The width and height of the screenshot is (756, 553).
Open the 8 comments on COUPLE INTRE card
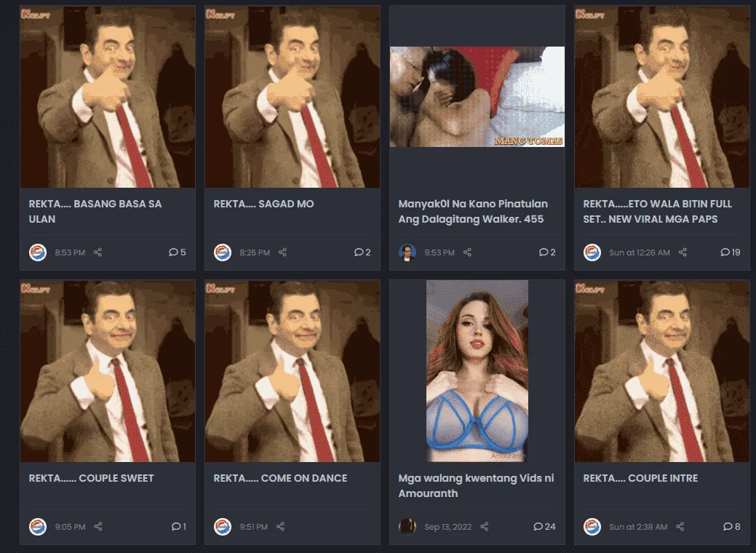click(732, 527)
